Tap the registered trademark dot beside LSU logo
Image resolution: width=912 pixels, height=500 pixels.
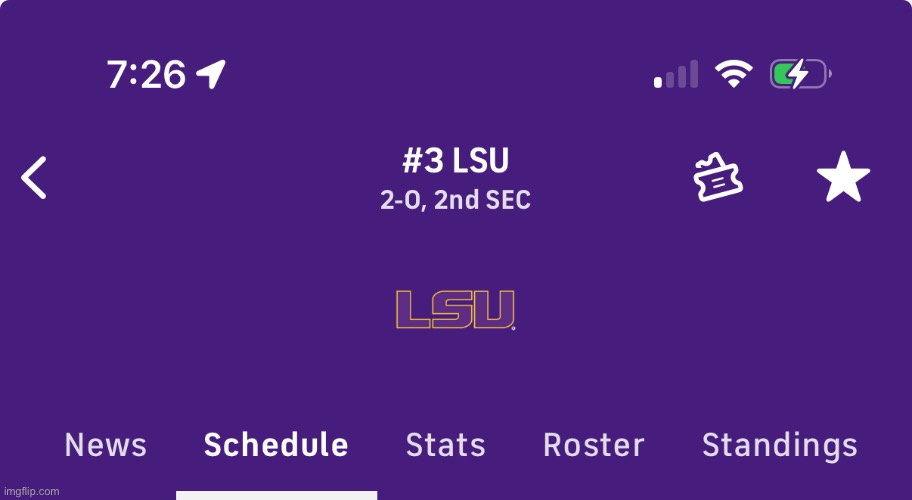click(514, 328)
